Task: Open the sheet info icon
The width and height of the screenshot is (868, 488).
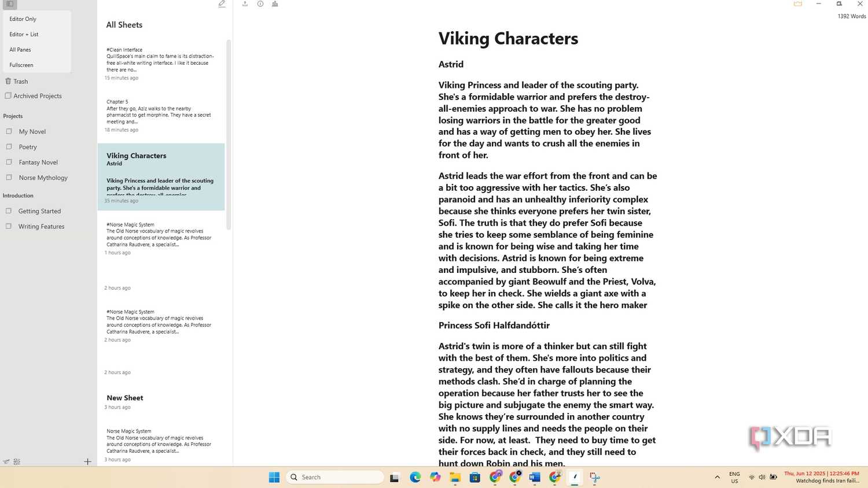Action: click(x=260, y=4)
